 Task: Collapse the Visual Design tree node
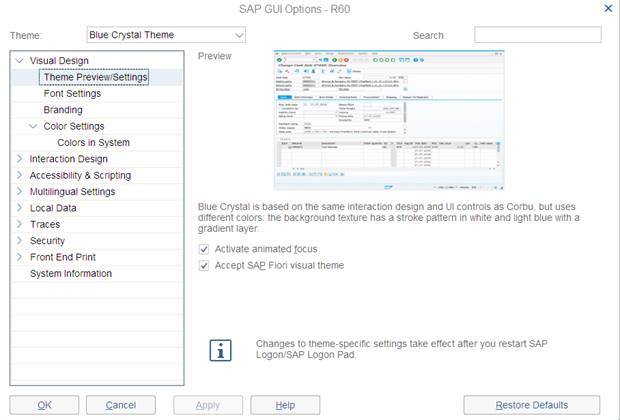(x=19, y=61)
